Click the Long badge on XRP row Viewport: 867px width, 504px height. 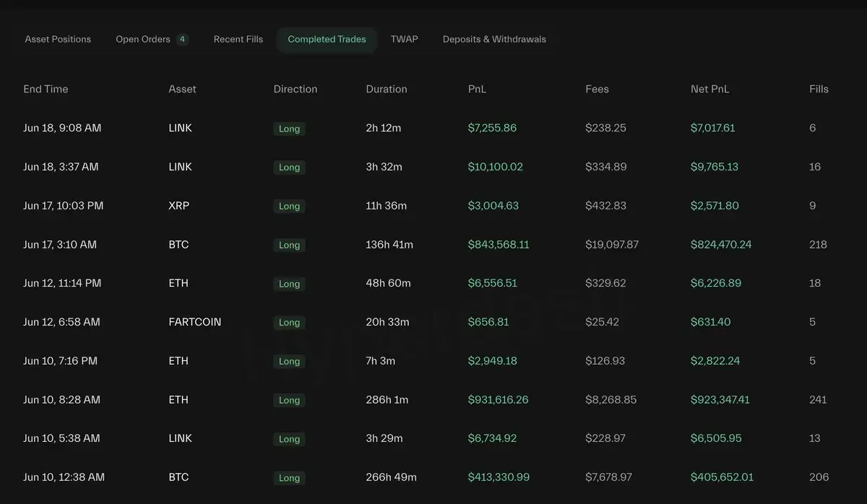[x=289, y=207]
